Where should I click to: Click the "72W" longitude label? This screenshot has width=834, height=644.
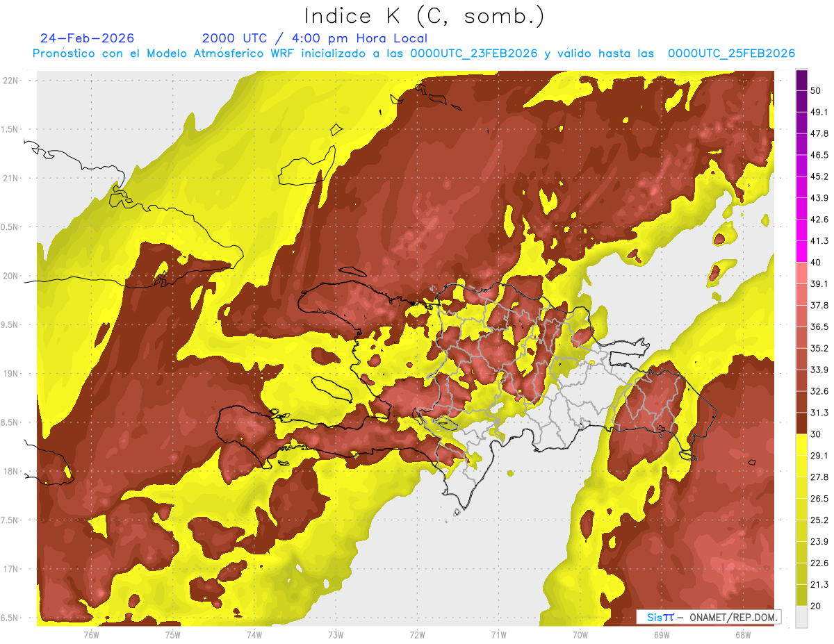click(x=418, y=635)
